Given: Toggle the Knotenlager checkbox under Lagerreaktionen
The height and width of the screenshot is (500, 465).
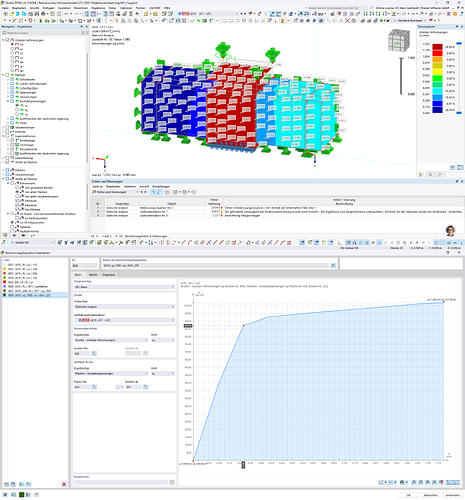Looking at the screenshot, I should coord(12,140).
